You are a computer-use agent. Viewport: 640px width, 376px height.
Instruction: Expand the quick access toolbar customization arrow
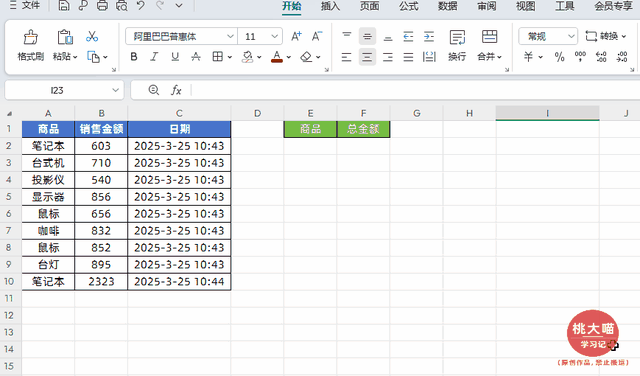point(179,6)
